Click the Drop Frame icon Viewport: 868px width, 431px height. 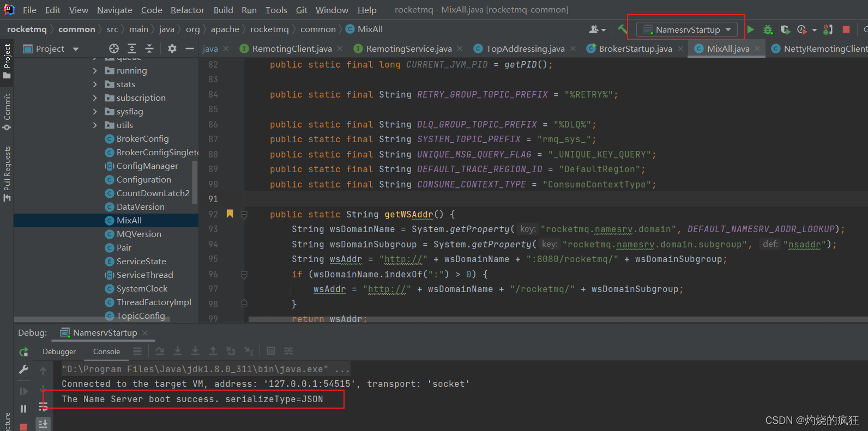[x=231, y=351]
